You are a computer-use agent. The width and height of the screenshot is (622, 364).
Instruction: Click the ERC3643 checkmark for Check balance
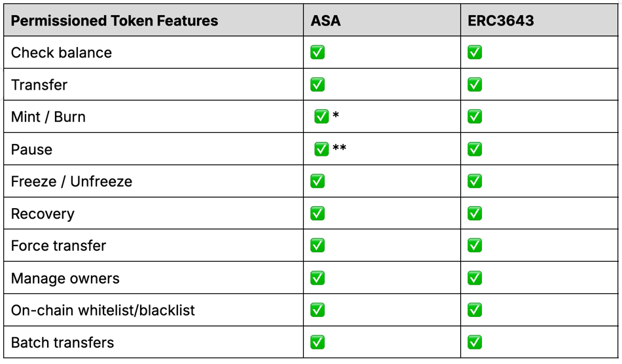475,52
